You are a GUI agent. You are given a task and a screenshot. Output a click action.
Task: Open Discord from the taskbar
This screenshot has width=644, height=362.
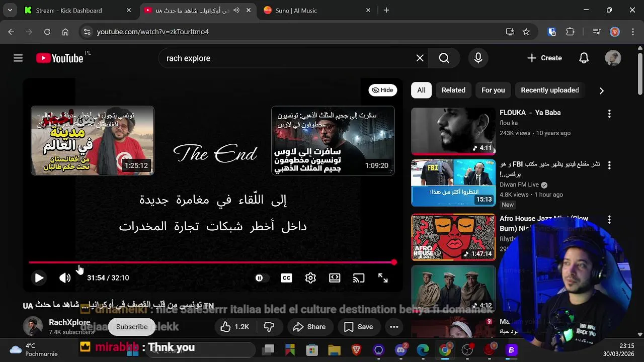coord(401,350)
